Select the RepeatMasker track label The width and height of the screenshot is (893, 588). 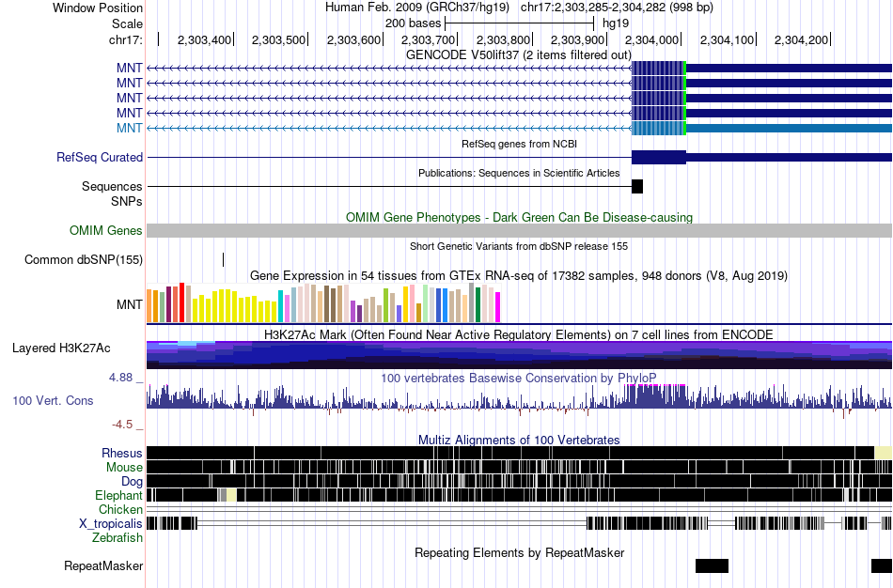103,565
